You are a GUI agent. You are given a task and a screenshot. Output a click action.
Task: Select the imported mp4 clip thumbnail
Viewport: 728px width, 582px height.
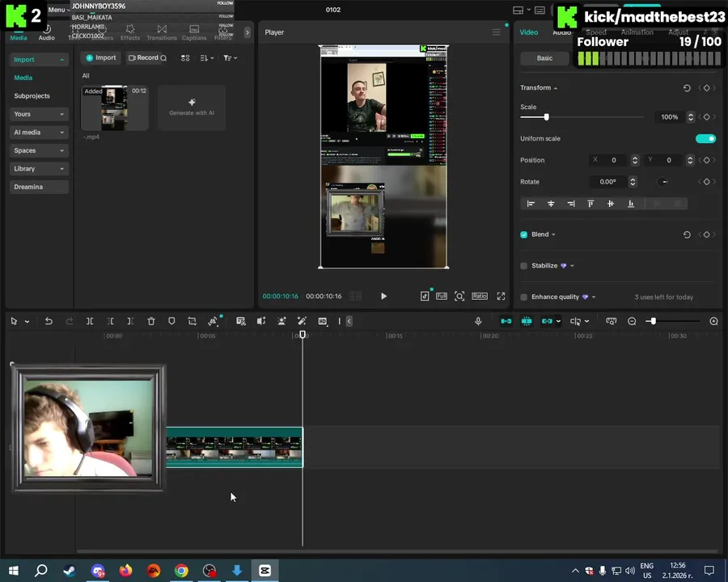115,108
